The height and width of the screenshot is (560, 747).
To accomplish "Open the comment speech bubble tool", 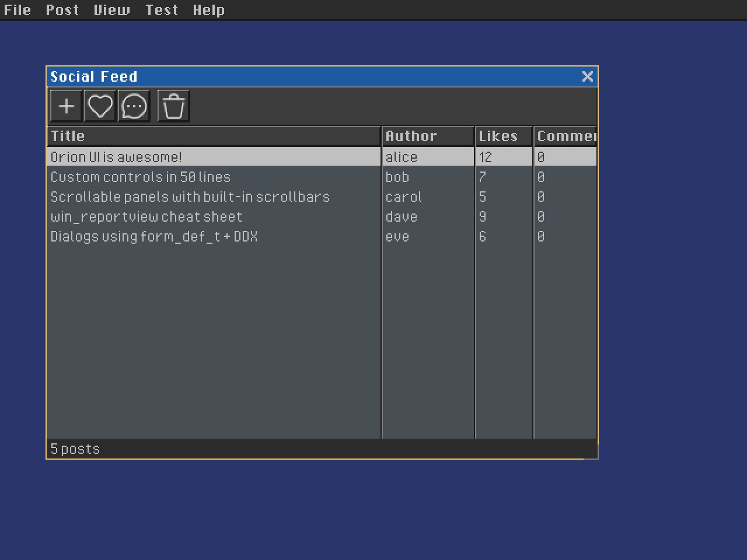I will (134, 106).
